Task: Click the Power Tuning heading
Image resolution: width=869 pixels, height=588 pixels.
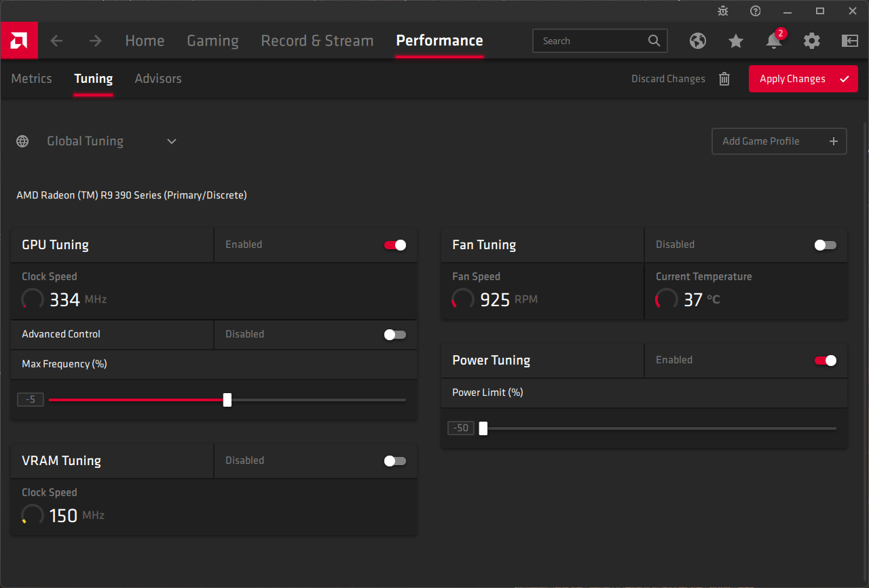Action: pyautogui.click(x=491, y=361)
